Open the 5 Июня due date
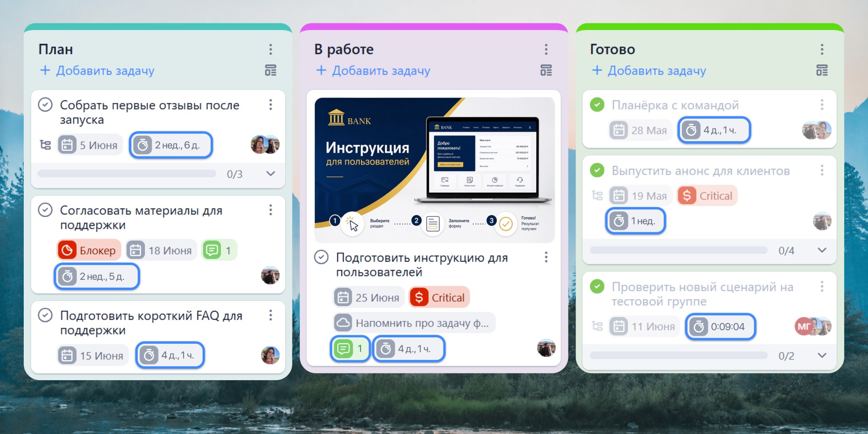 (90, 145)
